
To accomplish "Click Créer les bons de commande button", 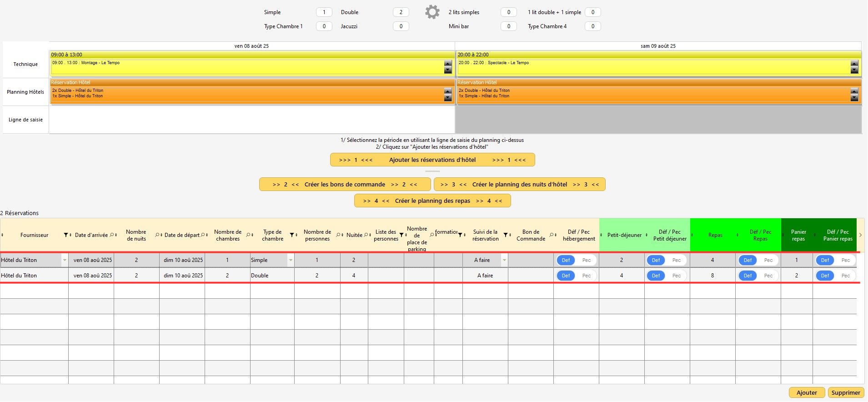I will (345, 185).
